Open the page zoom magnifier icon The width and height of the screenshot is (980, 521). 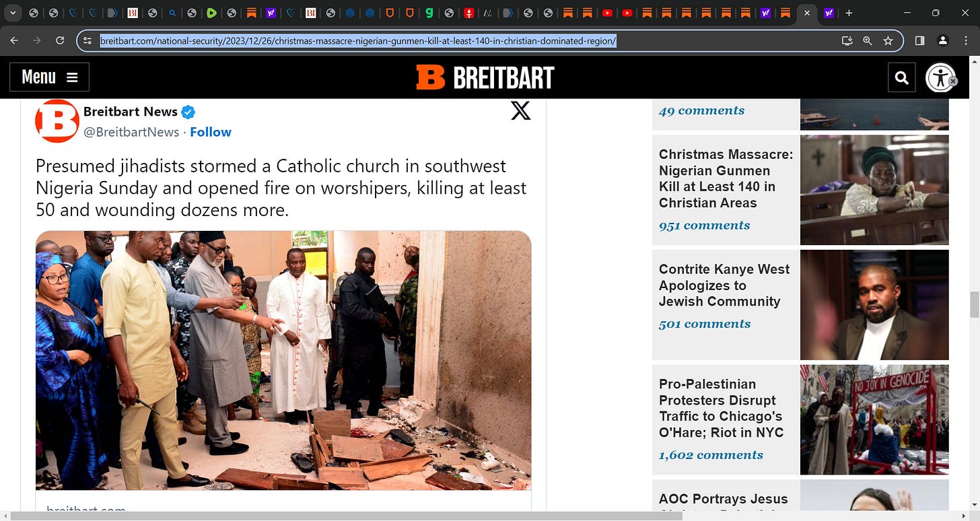[868, 40]
